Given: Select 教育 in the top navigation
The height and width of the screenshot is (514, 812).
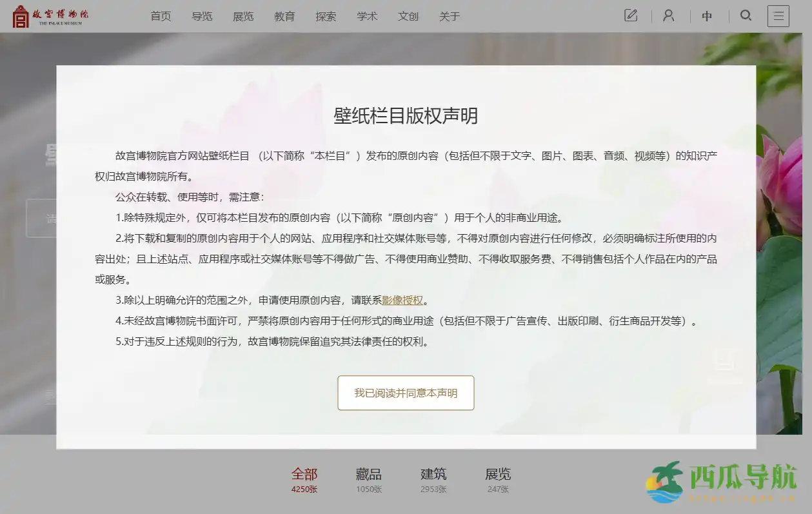Looking at the screenshot, I should 284,16.
